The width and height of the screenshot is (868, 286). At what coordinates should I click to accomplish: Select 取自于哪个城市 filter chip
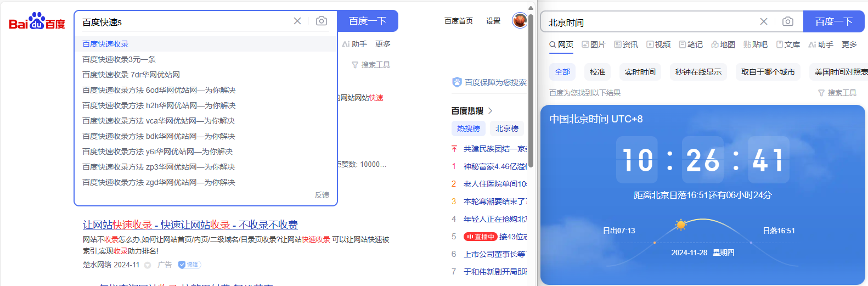768,72
